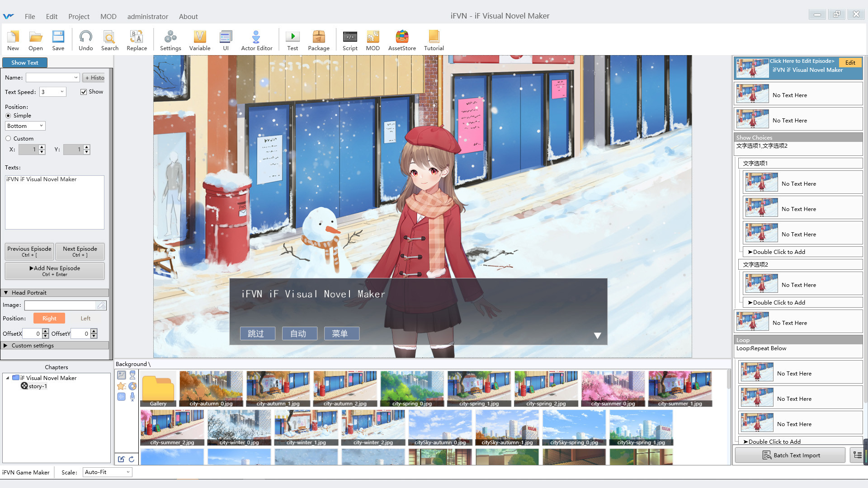Increase OffsetX with the up stepper arrow
This screenshot has height=488, width=868.
pyautogui.click(x=45, y=331)
